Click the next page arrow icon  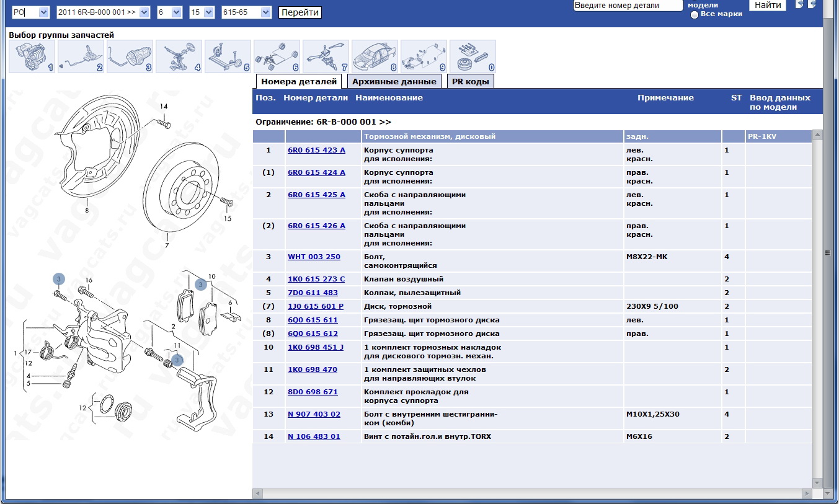[812, 4]
